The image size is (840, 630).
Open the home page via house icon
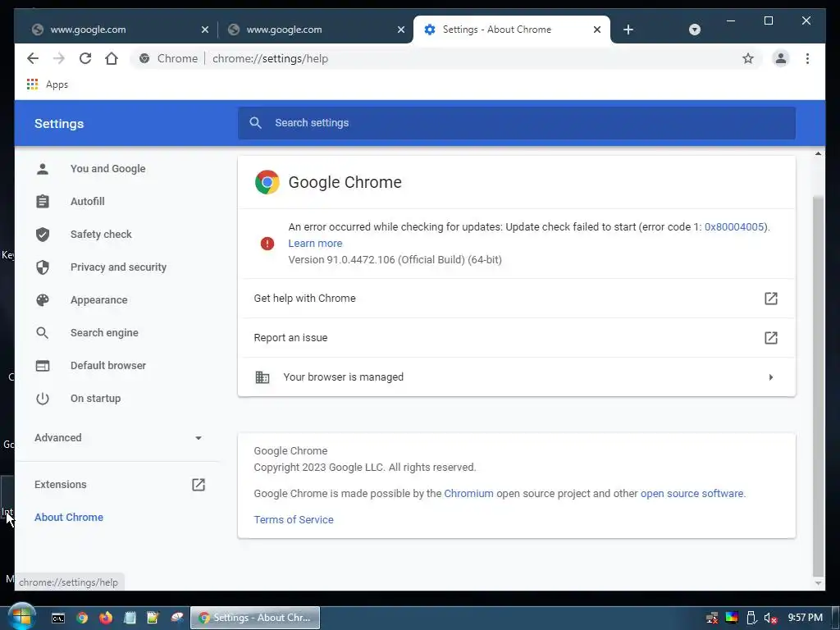tap(112, 58)
